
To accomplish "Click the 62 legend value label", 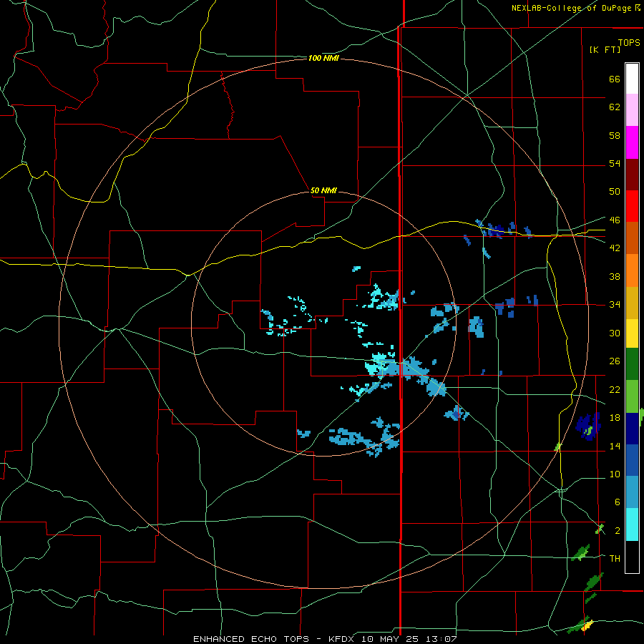I will [615, 107].
